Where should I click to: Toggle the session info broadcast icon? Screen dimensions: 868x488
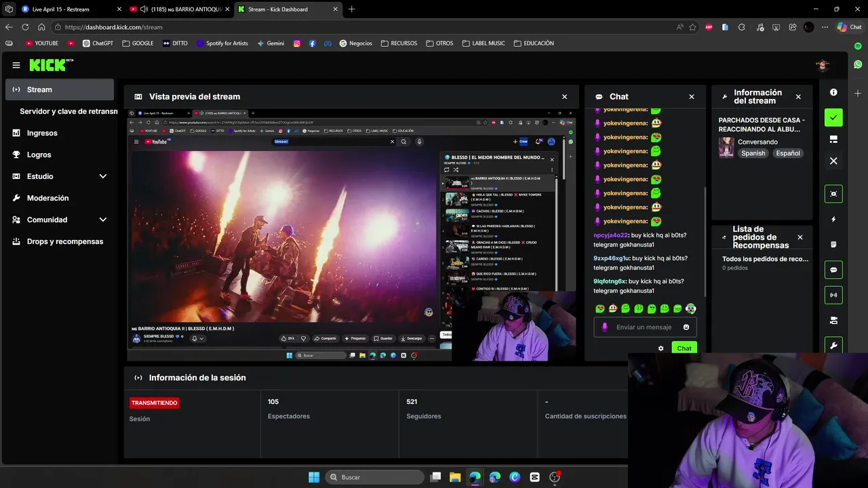tap(833, 295)
